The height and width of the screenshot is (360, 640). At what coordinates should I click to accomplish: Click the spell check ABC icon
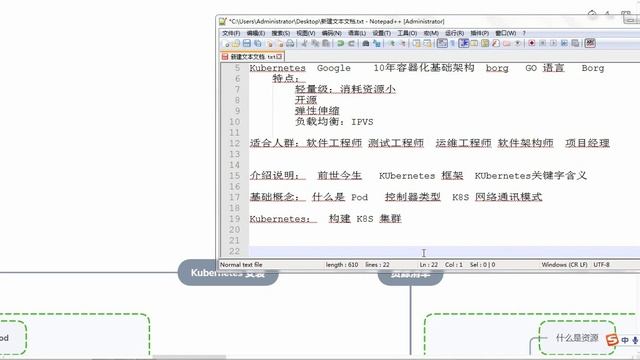coord(590,43)
